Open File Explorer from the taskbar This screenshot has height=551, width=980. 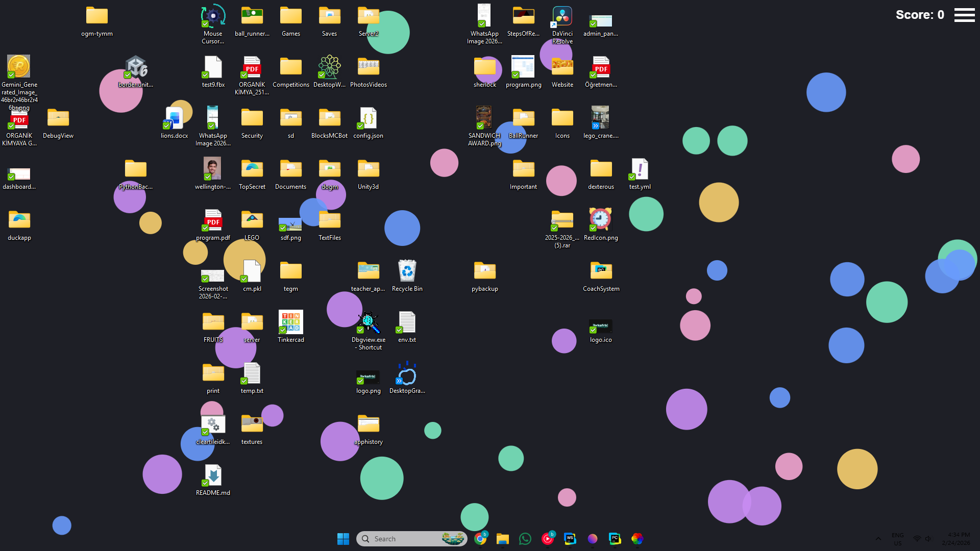click(x=502, y=539)
